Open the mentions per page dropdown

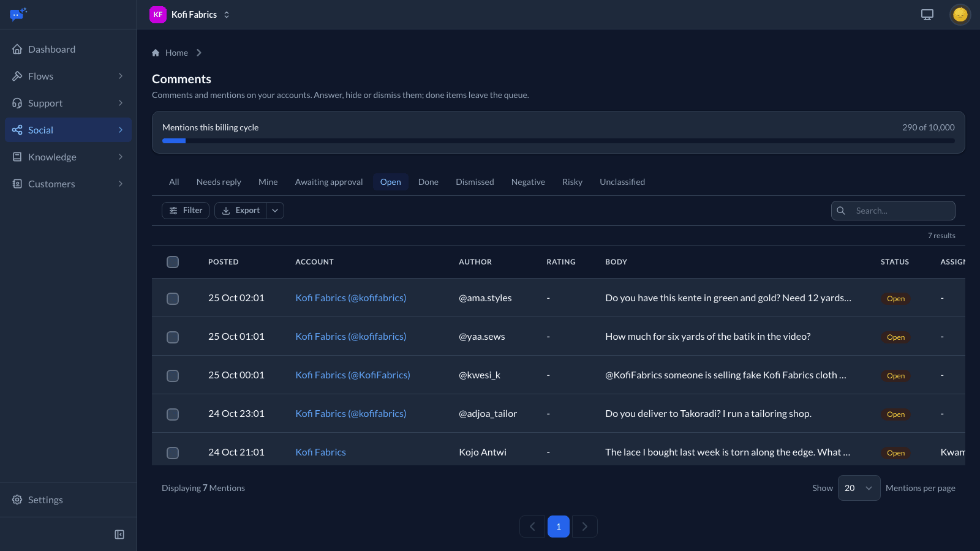[x=859, y=488]
